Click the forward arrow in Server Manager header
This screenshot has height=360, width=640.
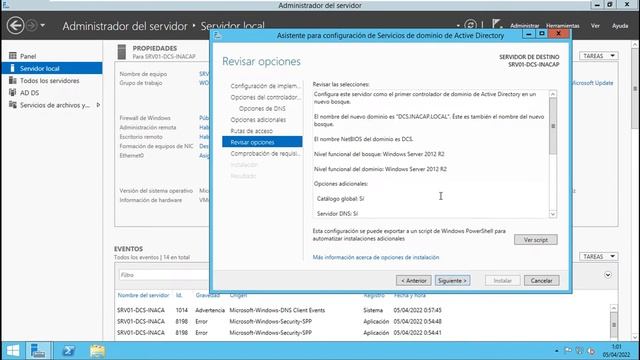click(31, 25)
